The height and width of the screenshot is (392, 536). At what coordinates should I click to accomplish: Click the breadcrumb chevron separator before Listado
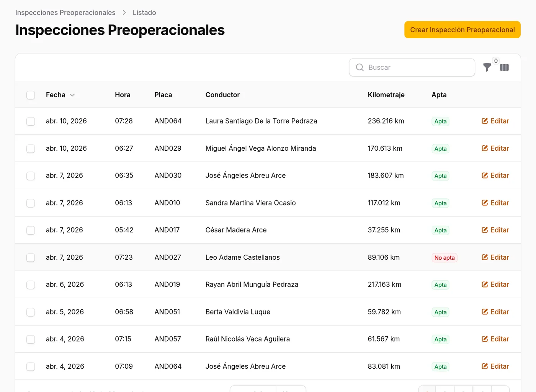124,13
